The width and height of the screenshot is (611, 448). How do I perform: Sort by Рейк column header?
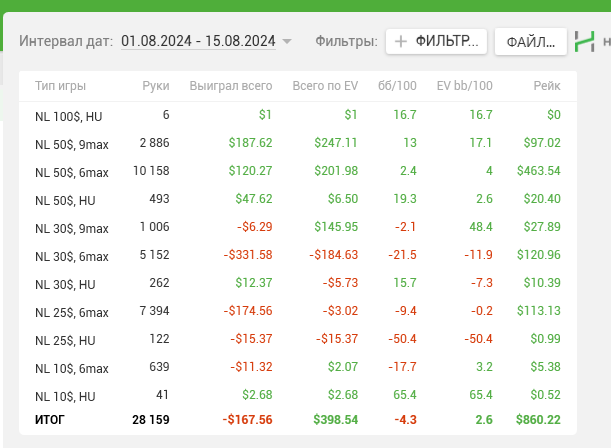click(x=546, y=87)
